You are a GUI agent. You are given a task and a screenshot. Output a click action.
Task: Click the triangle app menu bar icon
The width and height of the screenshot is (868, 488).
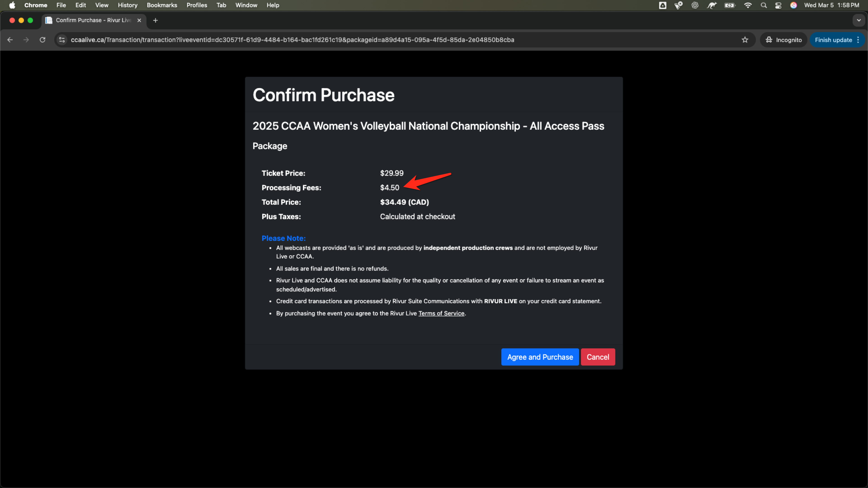[663, 5]
